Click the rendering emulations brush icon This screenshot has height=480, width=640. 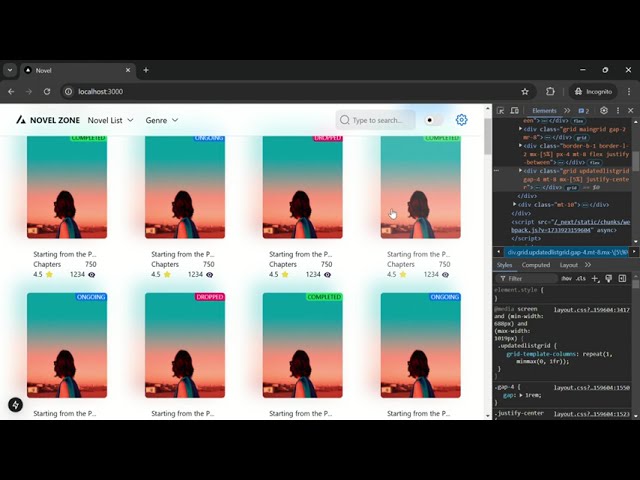(x=609, y=278)
